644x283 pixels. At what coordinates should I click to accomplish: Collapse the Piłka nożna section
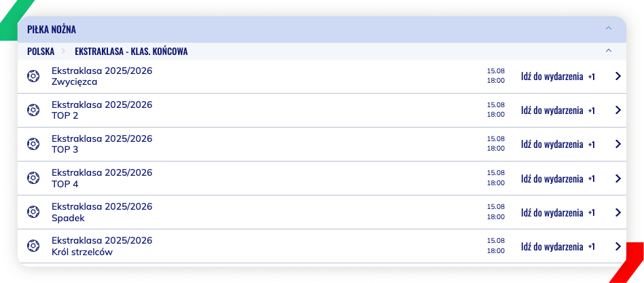pyautogui.click(x=609, y=29)
